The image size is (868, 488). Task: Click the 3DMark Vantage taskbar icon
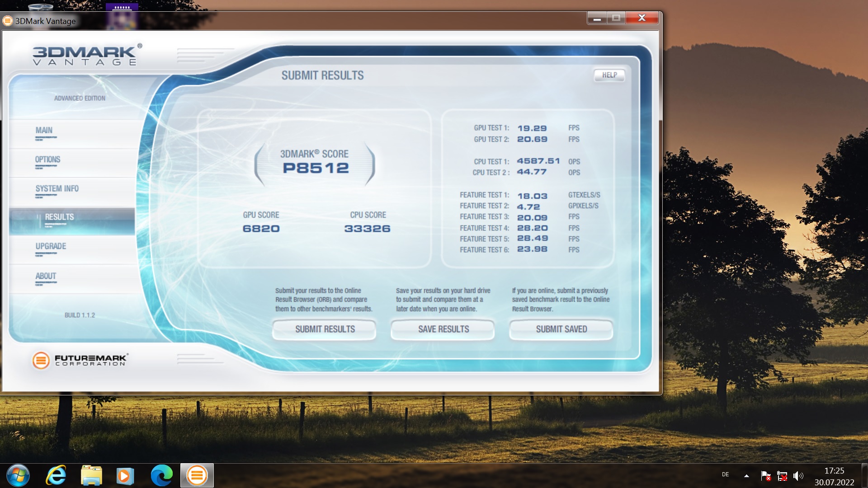point(197,475)
